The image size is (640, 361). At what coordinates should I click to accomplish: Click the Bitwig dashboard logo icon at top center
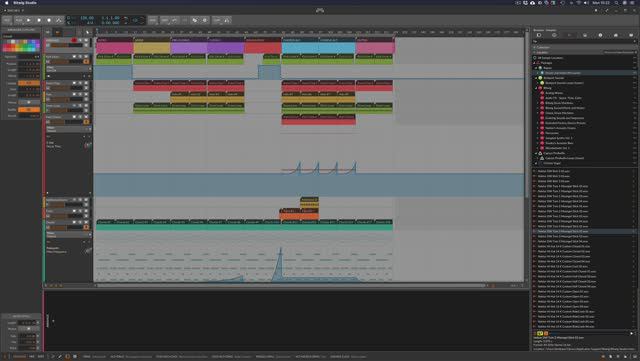(x=320, y=10)
